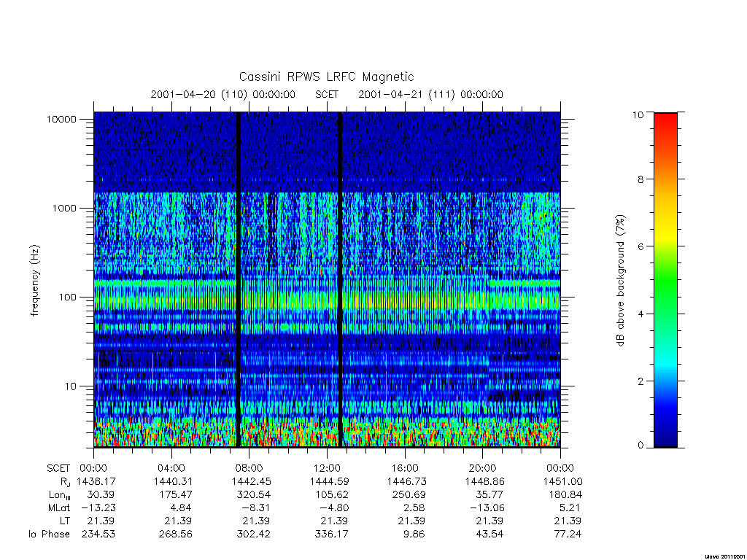This screenshot has height=560, width=747.
Task: Click the color scale value '6'
Action: tap(641, 246)
